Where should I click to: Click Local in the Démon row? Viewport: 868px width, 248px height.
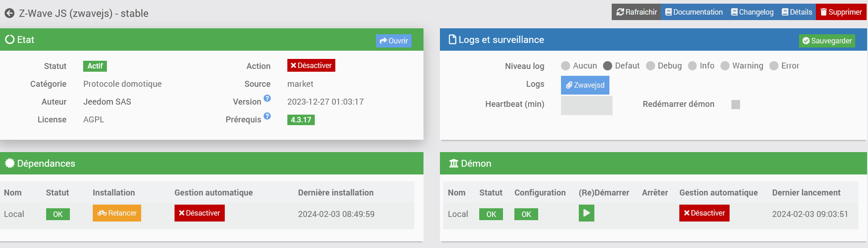coord(458,214)
